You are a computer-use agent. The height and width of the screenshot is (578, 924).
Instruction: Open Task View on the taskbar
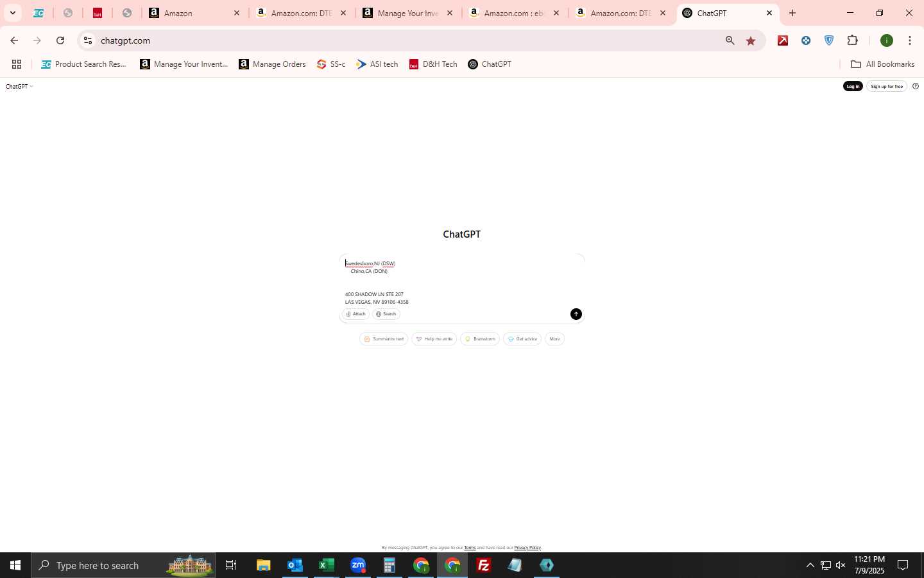(x=231, y=565)
